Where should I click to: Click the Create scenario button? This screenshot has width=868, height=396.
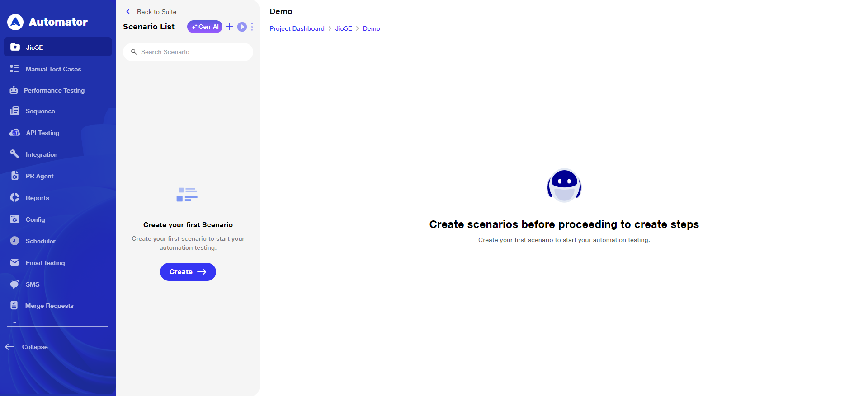(188, 272)
